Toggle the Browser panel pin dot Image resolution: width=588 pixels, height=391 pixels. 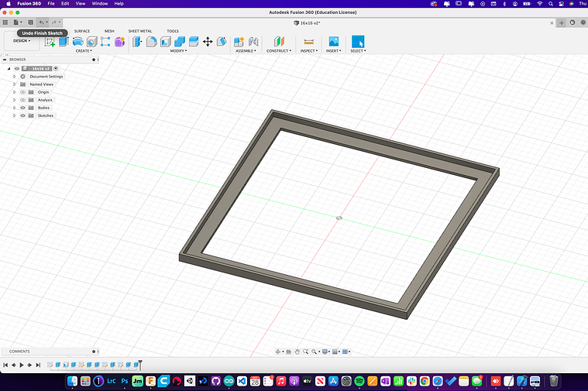pyautogui.click(x=94, y=60)
